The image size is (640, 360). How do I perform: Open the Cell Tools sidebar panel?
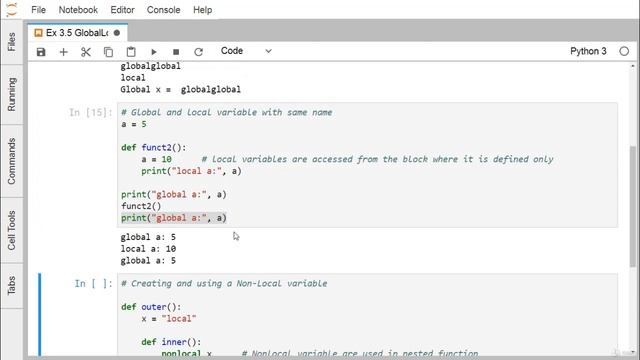(x=11, y=230)
